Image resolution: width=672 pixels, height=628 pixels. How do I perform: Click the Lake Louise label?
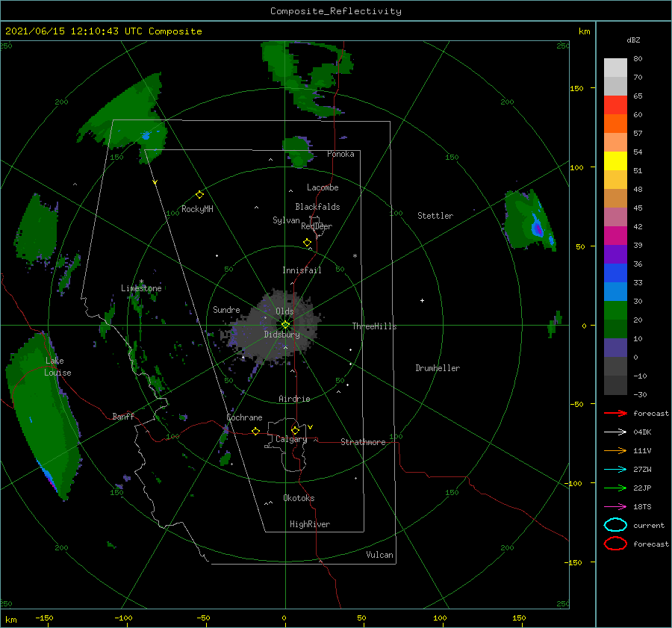coord(57,367)
